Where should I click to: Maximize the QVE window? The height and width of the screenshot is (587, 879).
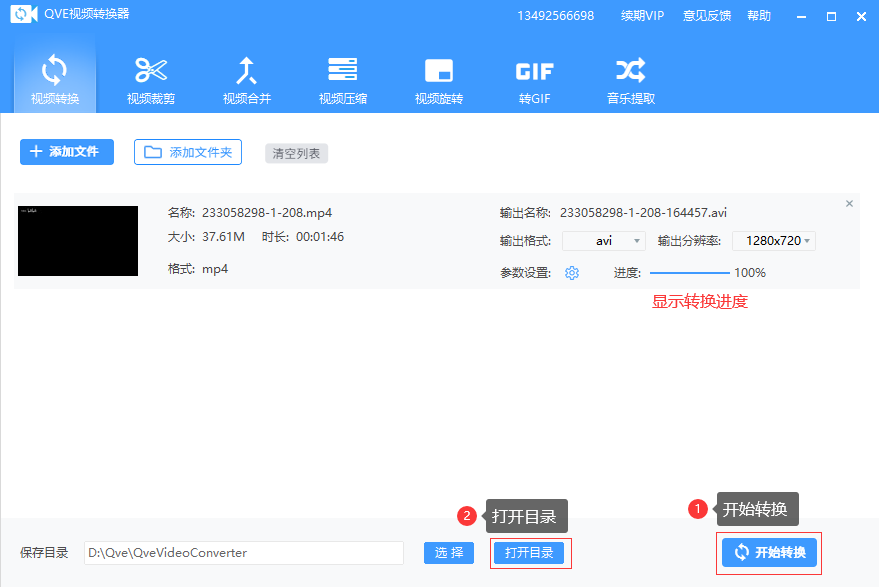point(831,17)
